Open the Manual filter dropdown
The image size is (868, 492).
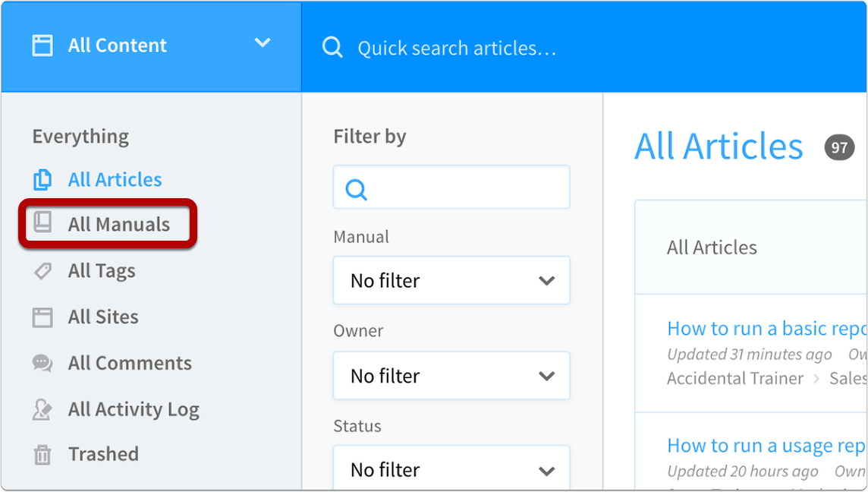coord(451,280)
